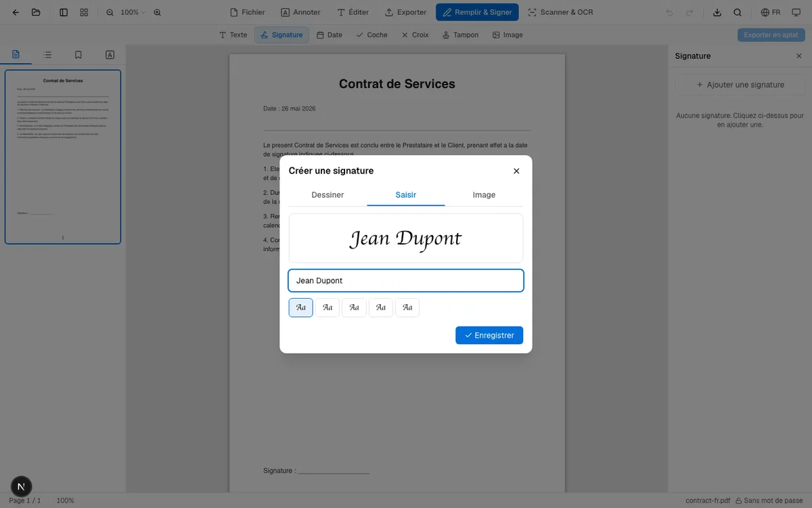Toggle the sidebar panel icon

point(64,12)
